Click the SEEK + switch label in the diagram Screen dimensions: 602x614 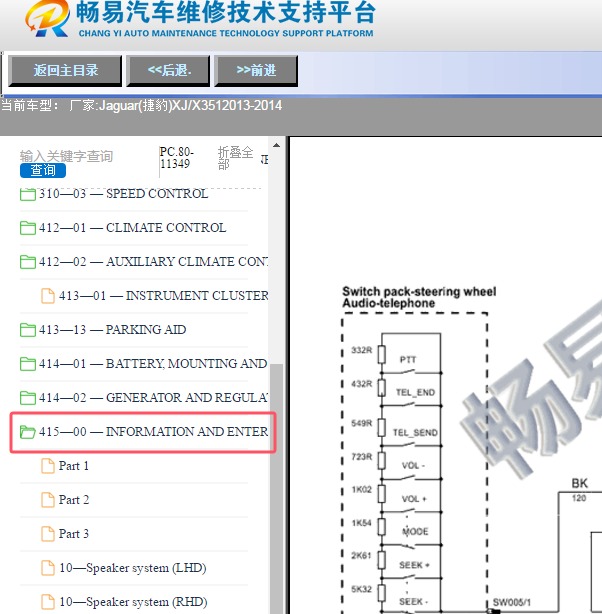click(x=414, y=565)
